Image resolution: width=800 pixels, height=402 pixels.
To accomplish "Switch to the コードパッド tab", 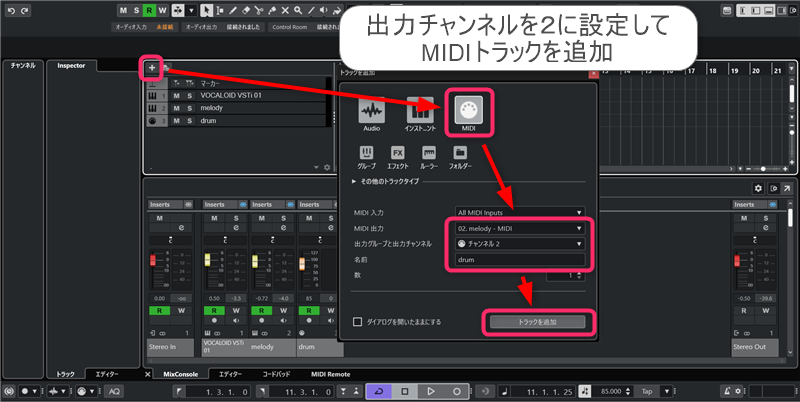I will click(x=277, y=374).
